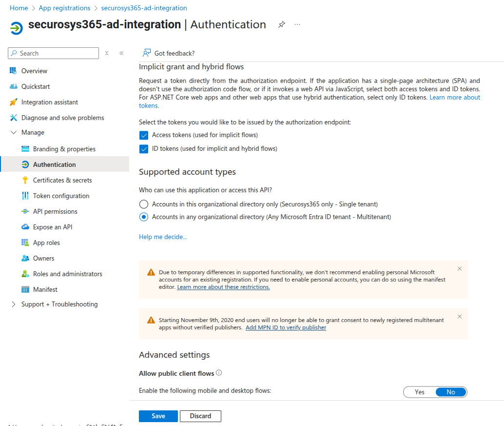Show info tooltip for Allow public client flows
Viewport: 504px width, 426px height.
click(x=219, y=373)
